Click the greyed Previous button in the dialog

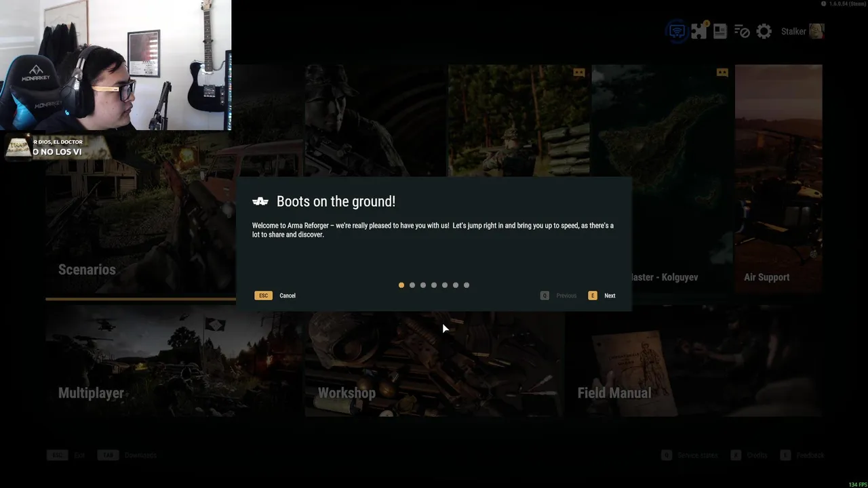click(566, 296)
